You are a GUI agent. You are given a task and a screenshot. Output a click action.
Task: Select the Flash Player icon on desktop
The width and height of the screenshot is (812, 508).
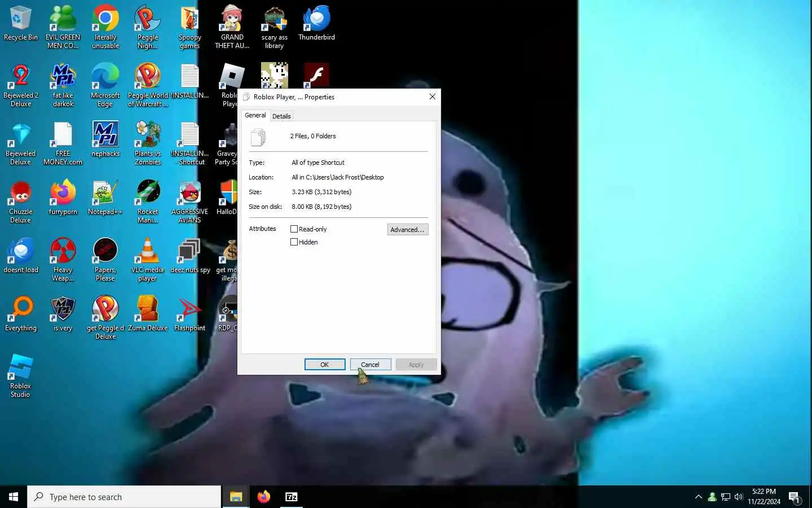316,75
